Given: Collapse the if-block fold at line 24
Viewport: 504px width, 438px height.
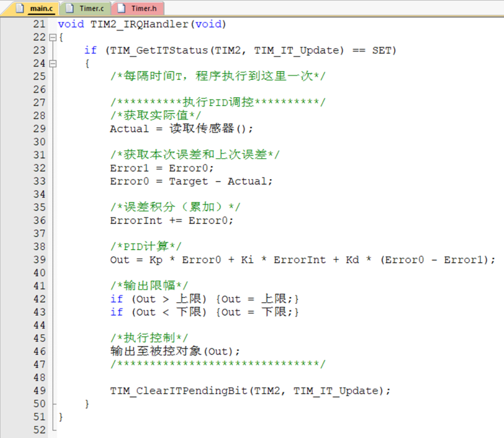Looking at the screenshot, I should [x=52, y=63].
